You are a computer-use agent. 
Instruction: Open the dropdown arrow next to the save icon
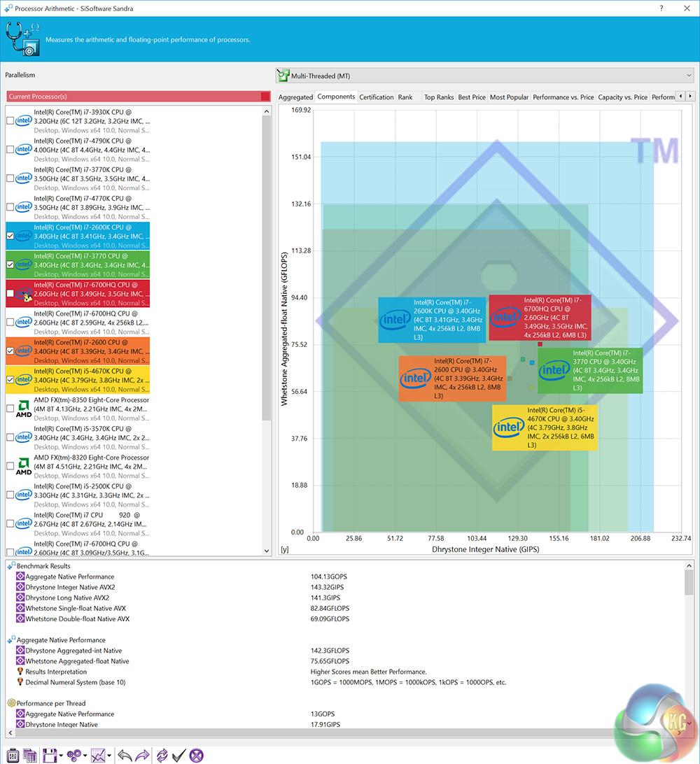click(x=61, y=756)
